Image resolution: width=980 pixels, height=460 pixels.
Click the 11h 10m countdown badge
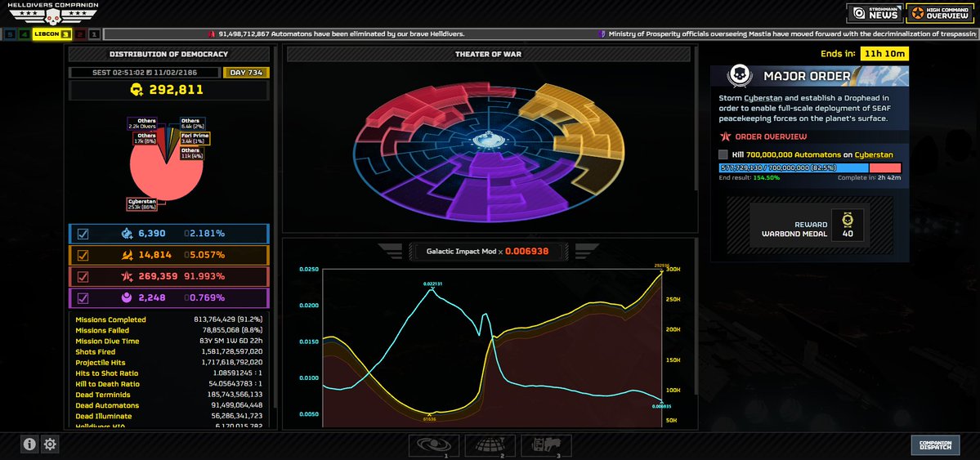click(884, 54)
